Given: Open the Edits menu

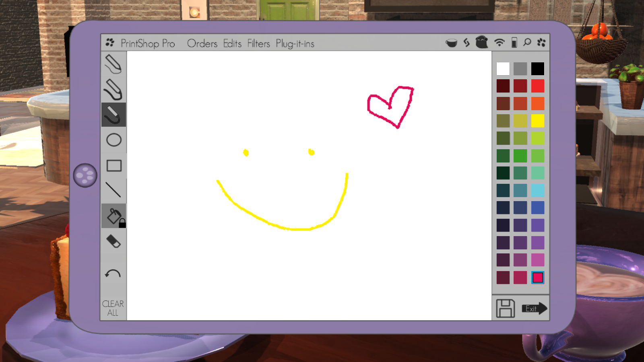Looking at the screenshot, I should coord(232,43).
